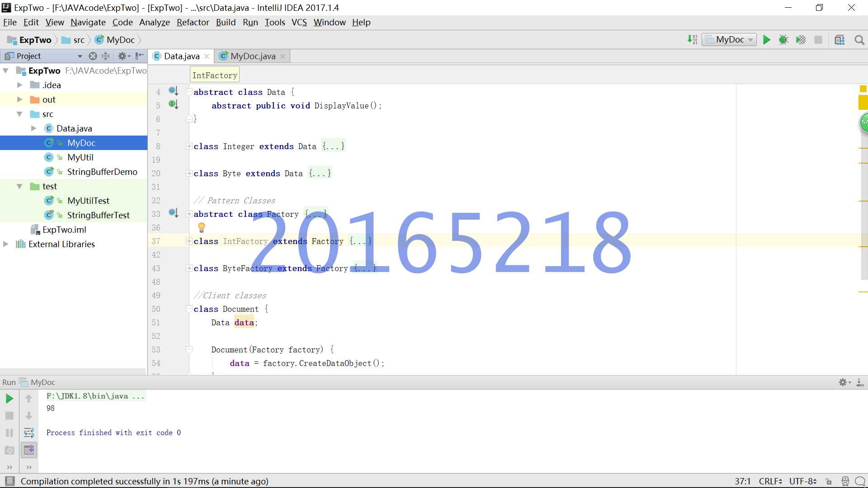Click IntFactory breadcrumb label
Image resolution: width=868 pixels, height=488 pixels.
[x=214, y=75]
